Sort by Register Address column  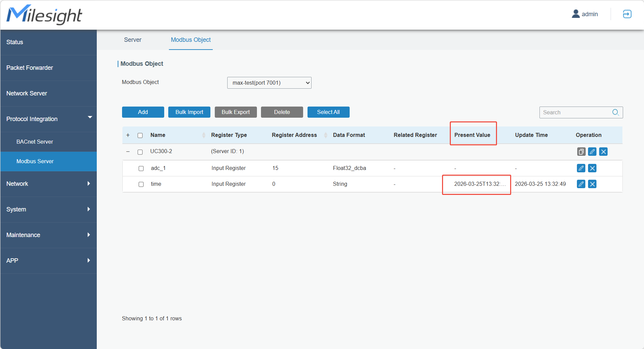tap(326, 135)
